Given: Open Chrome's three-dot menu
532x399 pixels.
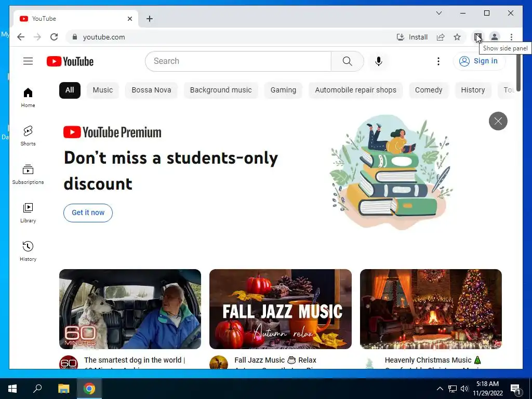Looking at the screenshot, I should coord(511,37).
